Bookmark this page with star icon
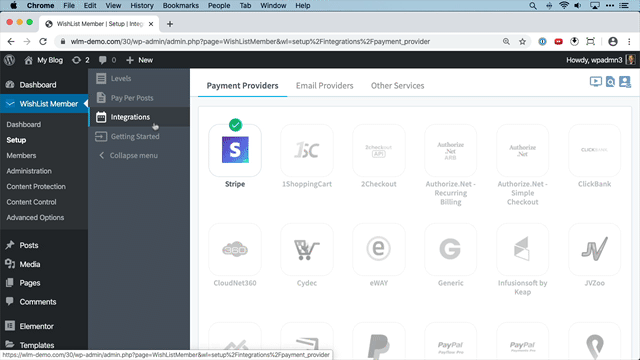 (522, 41)
